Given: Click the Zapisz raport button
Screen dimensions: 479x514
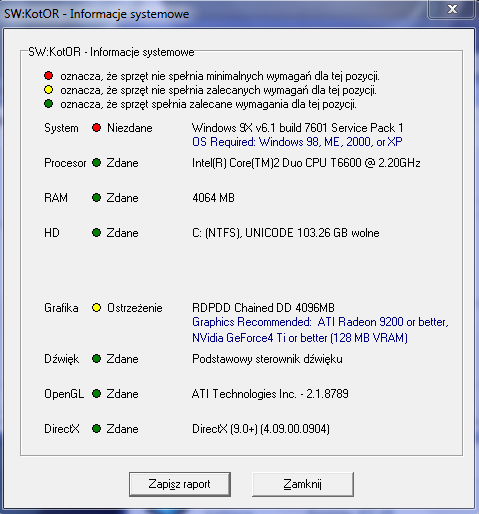Looking at the screenshot, I should 180,484.
